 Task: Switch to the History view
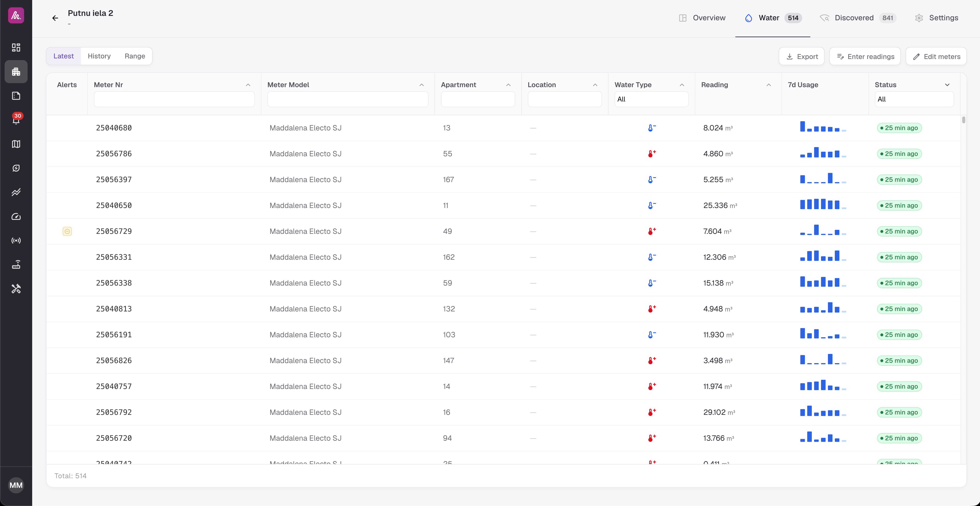point(99,56)
